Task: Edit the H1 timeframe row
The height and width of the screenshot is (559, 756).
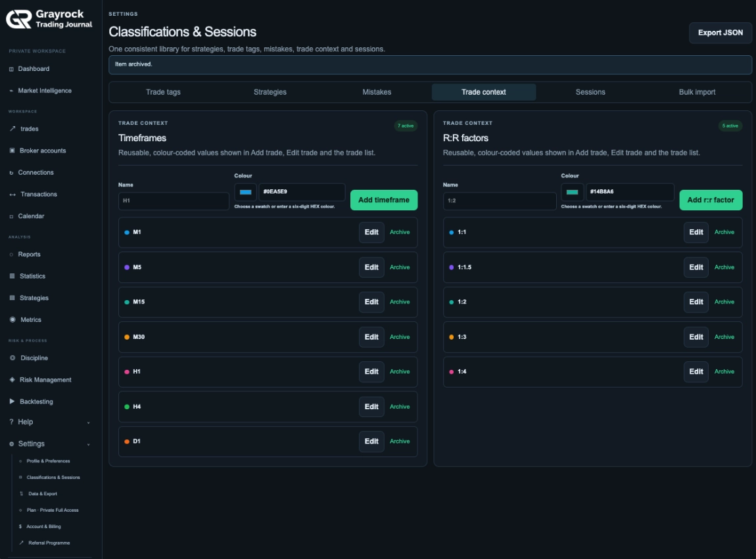Action: click(x=371, y=372)
